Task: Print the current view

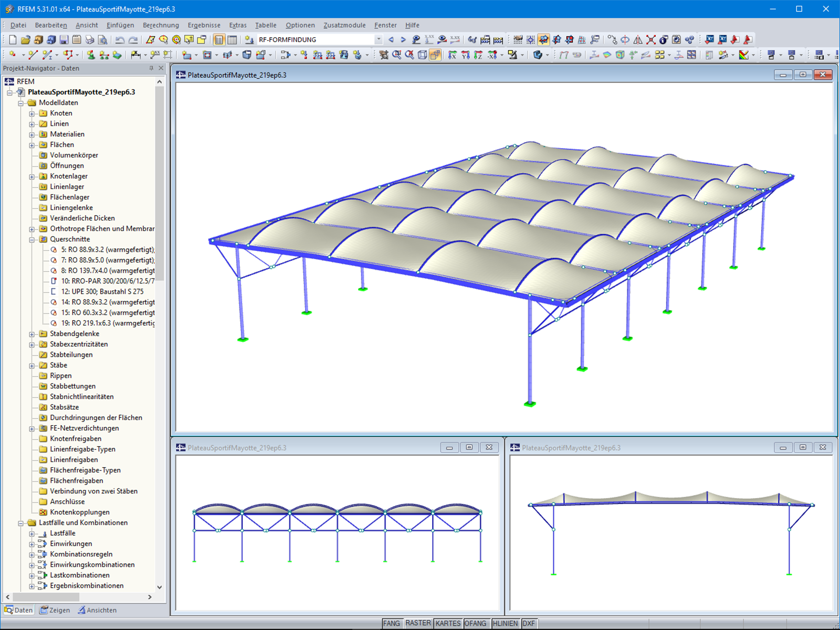Action: [x=89, y=39]
